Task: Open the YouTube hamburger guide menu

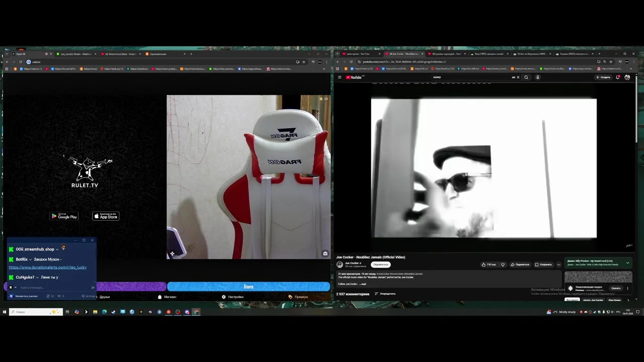Action: pos(340,77)
